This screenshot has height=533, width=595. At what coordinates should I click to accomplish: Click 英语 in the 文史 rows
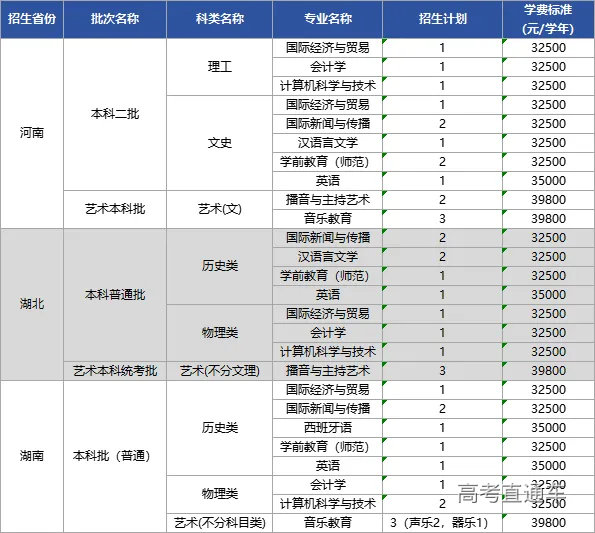pyautogui.click(x=327, y=181)
